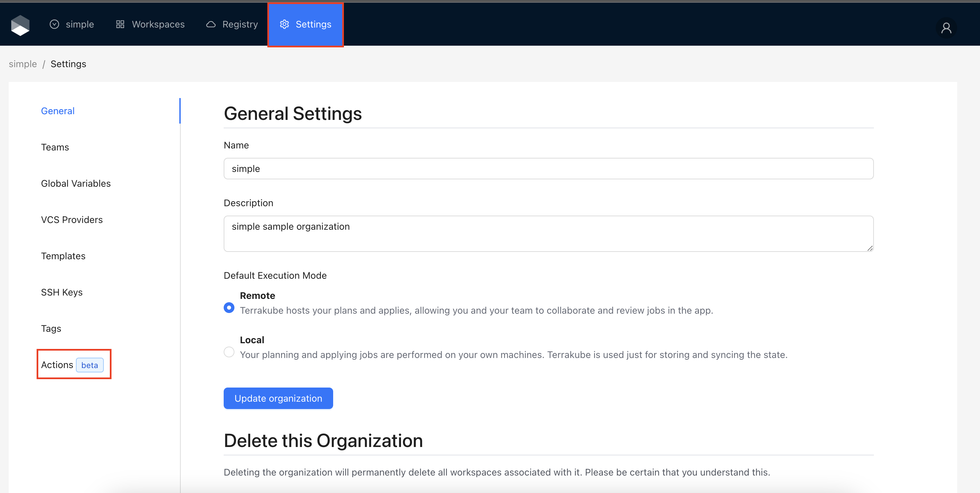
Task: Select Local execution mode radio button
Action: click(229, 352)
